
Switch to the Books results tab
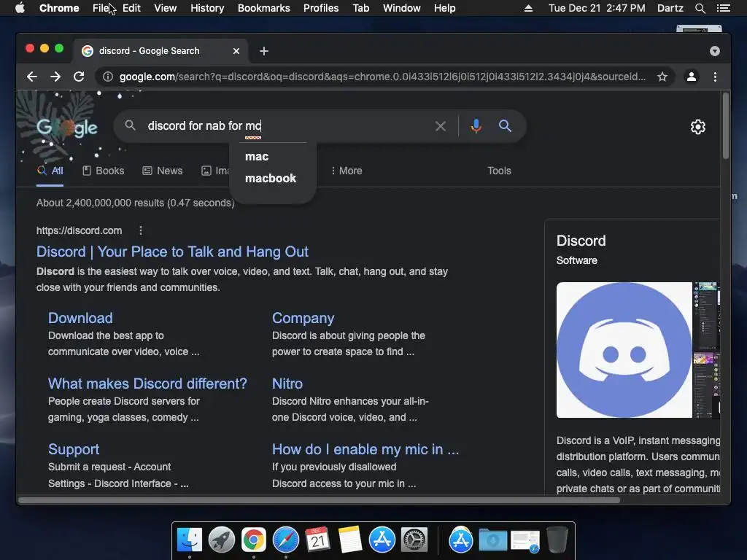[104, 171]
